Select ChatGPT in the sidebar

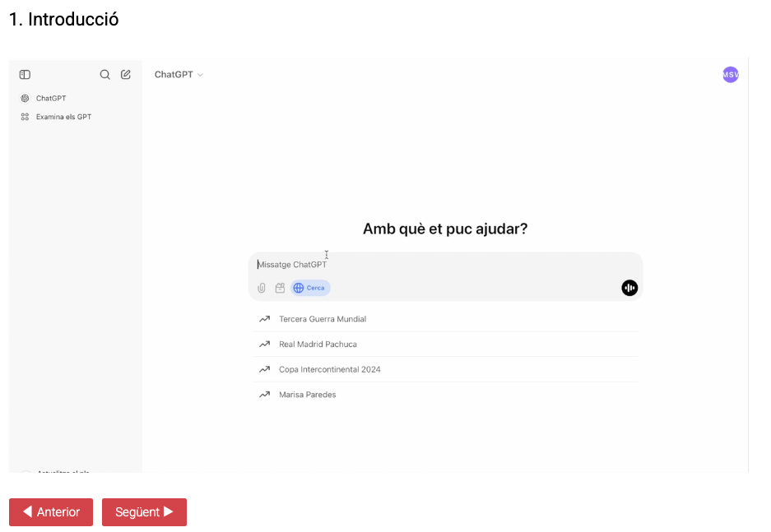[75, 98]
